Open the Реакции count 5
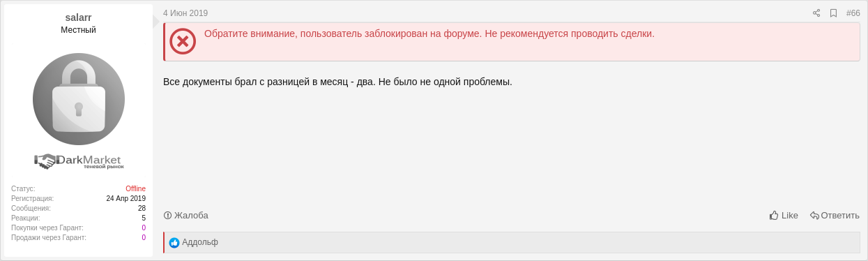The height and width of the screenshot is (261, 868). click(x=144, y=218)
